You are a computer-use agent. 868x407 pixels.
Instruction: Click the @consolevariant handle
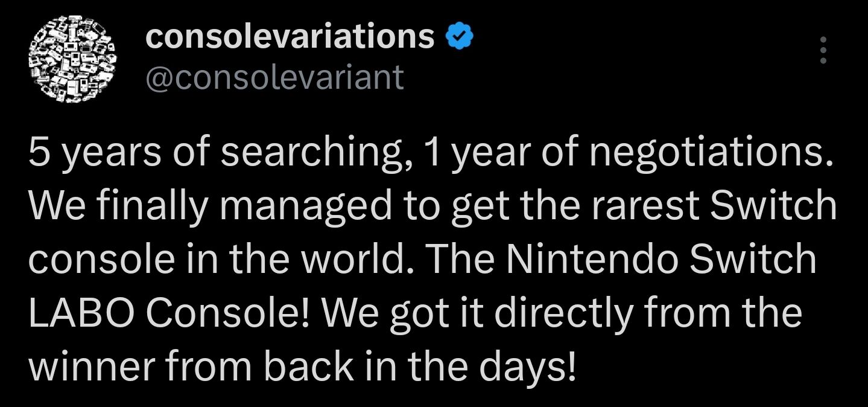(x=274, y=78)
